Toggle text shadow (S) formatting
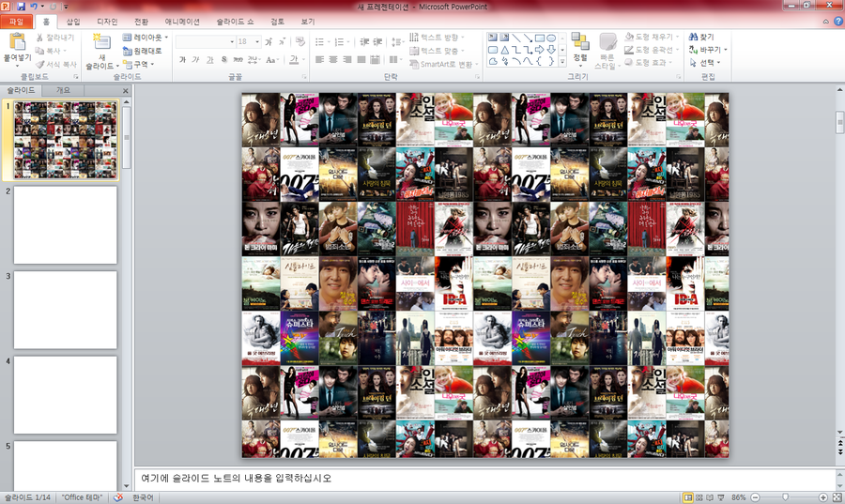The height and width of the screenshot is (504, 845). pos(223,60)
